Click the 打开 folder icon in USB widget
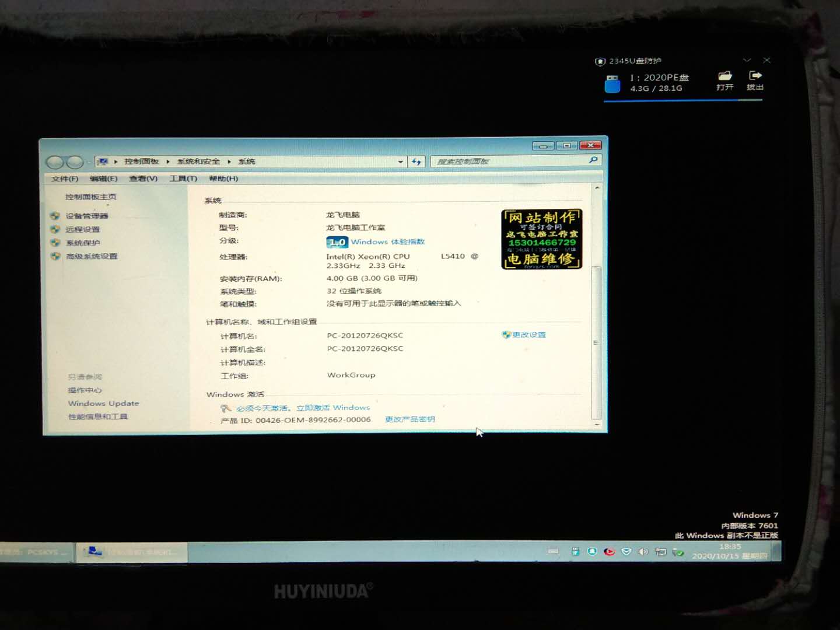Screen dimensions: 840x630 (725, 76)
